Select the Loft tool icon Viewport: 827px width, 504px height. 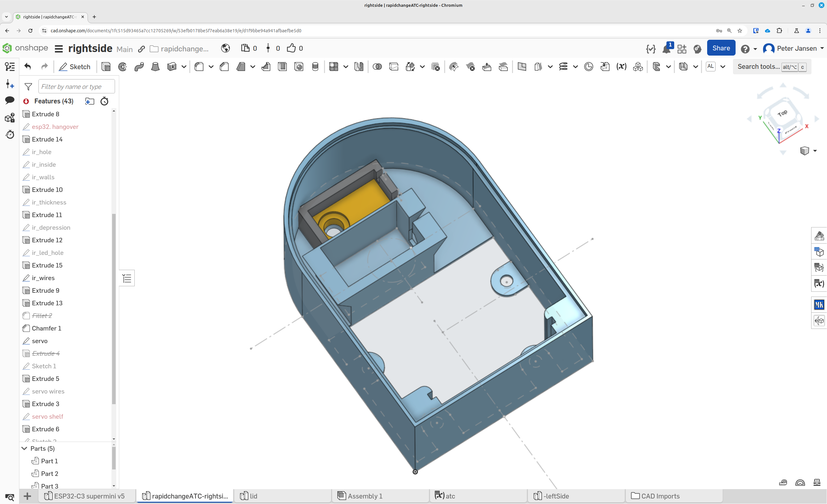coord(155,67)
